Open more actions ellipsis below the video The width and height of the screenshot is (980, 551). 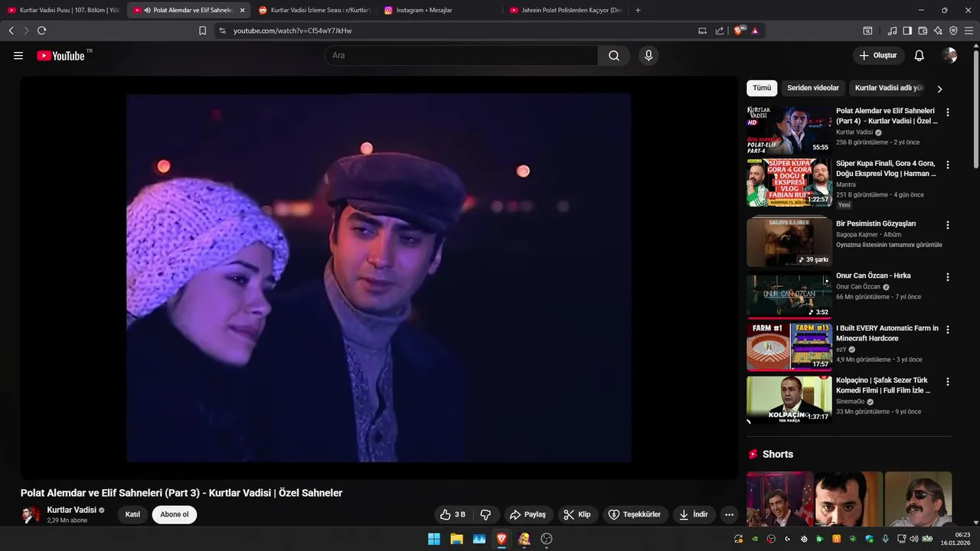tap(729, 514)
